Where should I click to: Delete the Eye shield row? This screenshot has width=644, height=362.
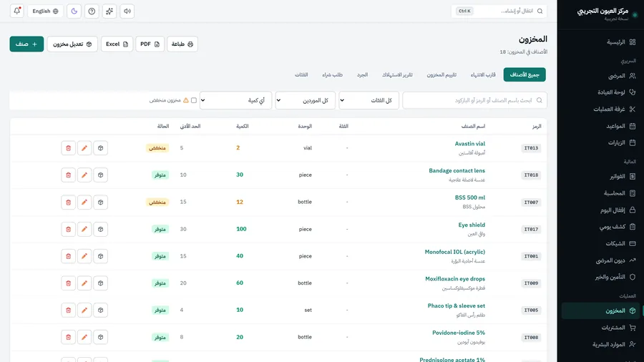pyautogui.click(x=68, y=229)
